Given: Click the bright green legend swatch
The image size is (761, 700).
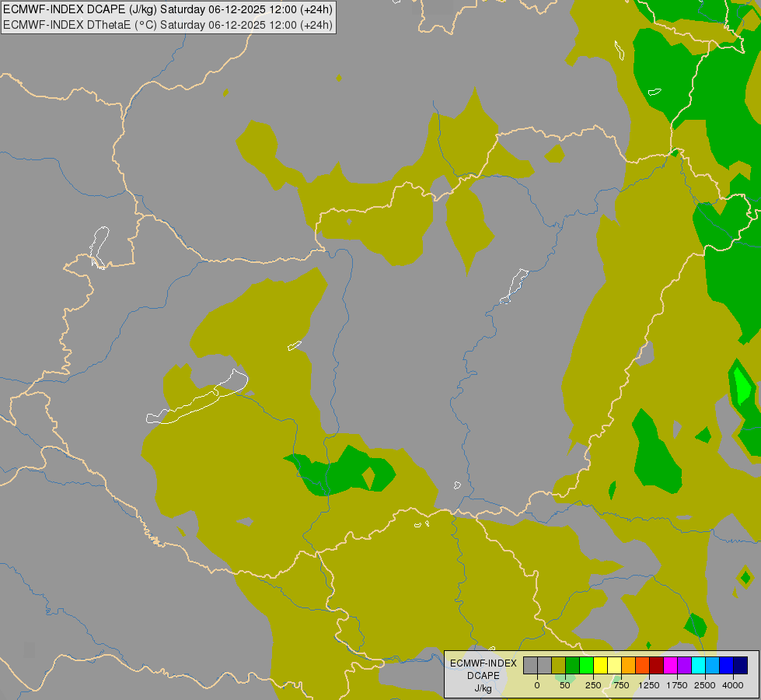Looking at the screenshot, I should [586, 666].
